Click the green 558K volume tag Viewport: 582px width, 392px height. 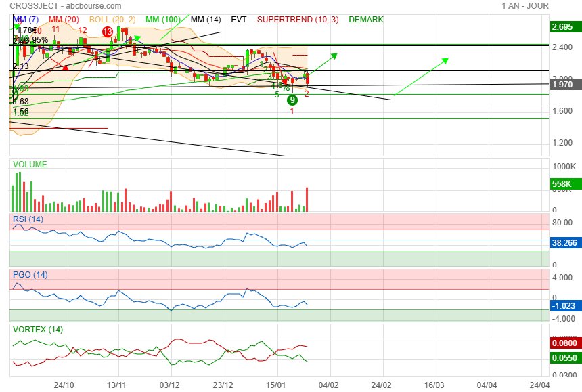pyautogui.click(x=563, y=184)
